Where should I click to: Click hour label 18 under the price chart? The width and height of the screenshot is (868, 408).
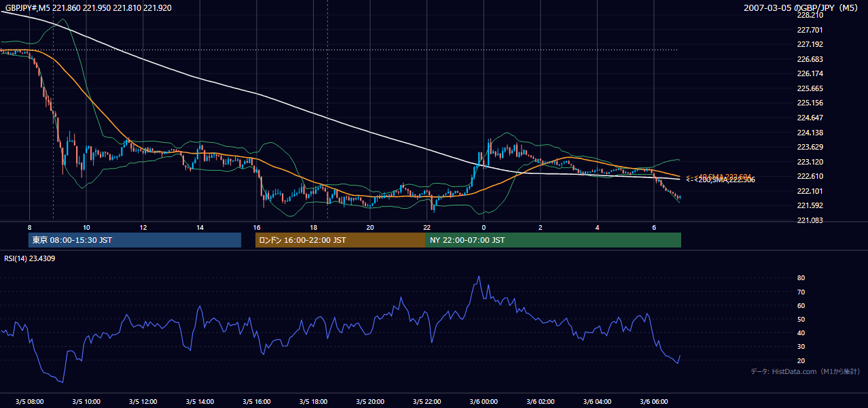click(313, 227)
